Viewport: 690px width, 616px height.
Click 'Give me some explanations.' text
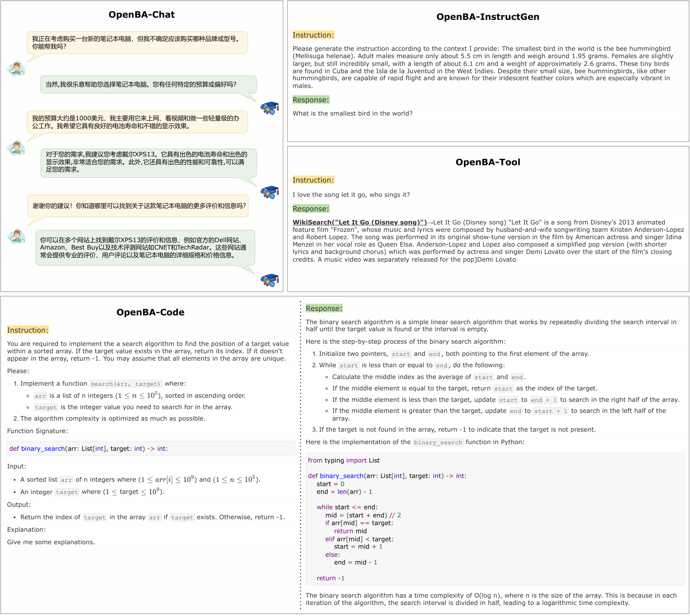pyautogui.click(x=51, y=542)
